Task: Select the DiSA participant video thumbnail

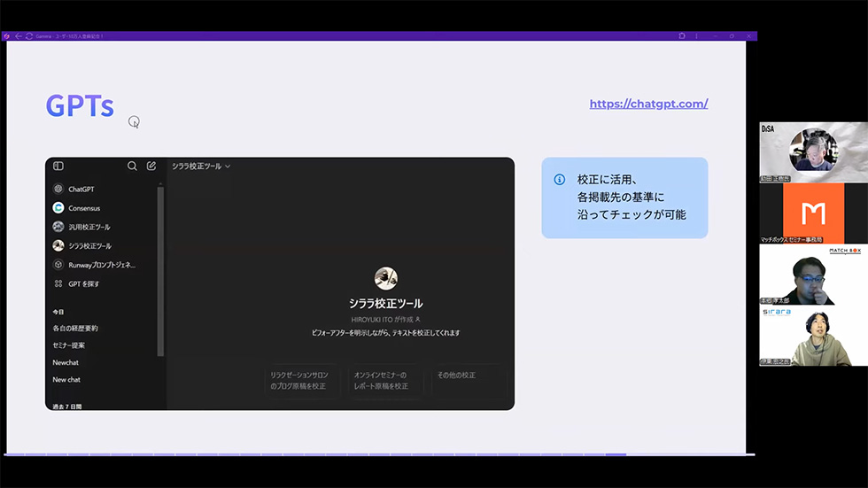Action: tap(813, 152)
